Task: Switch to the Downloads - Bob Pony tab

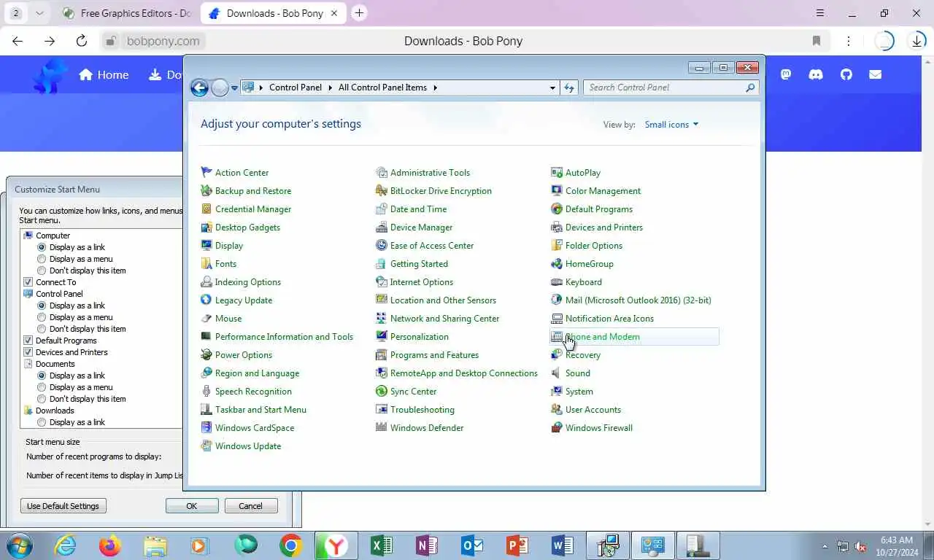Action: (x=274, y=13)
